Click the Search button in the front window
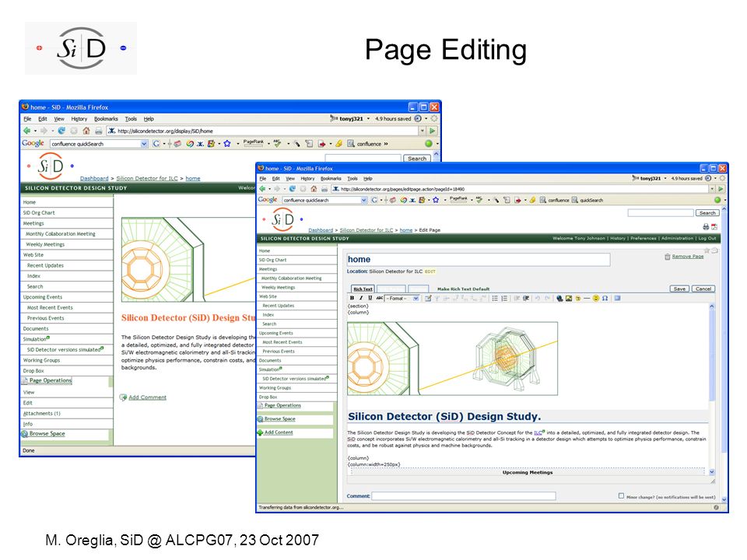 (x=707, y=213)
